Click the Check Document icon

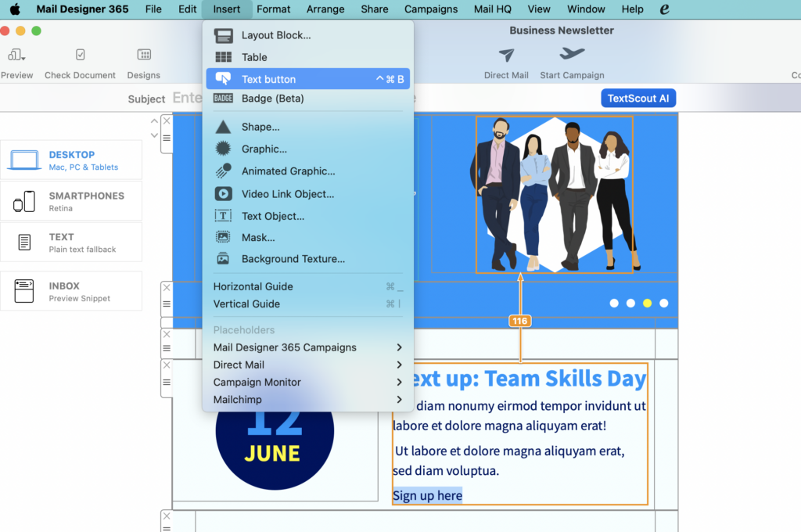tap(81, 55)
